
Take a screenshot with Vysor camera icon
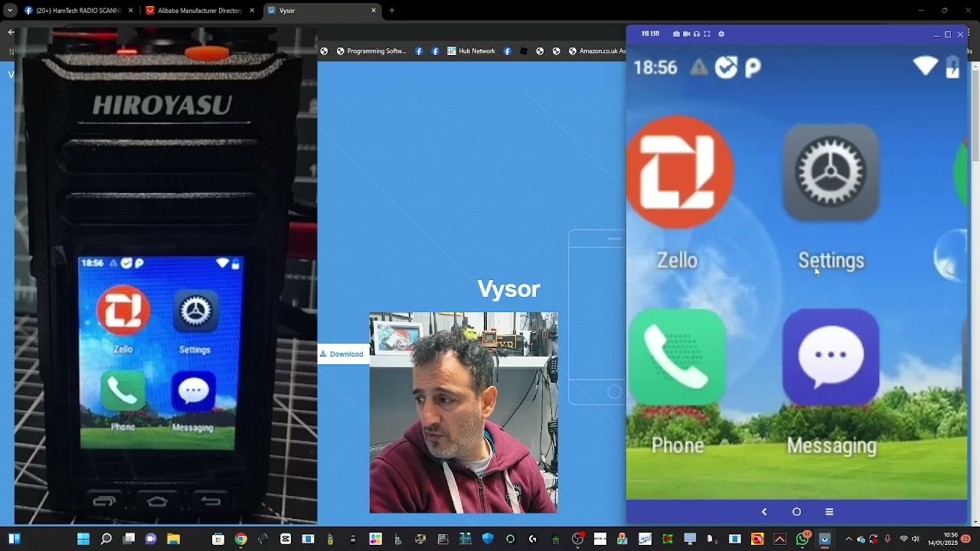pyautogui.click(x=676, y=34)
